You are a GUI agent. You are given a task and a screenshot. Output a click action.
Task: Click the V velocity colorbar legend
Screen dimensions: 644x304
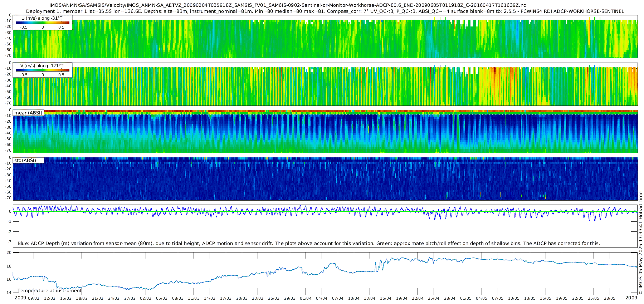43,70
